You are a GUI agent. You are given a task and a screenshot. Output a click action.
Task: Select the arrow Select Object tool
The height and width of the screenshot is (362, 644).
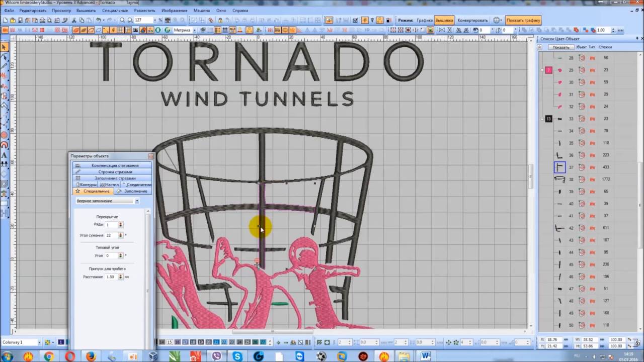point(4,47)
